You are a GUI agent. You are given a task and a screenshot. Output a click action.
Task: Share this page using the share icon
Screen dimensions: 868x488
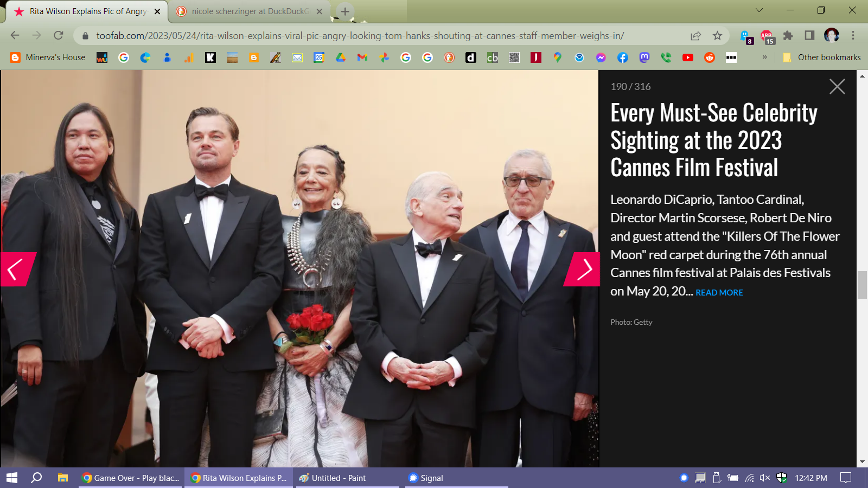point(695,36)
